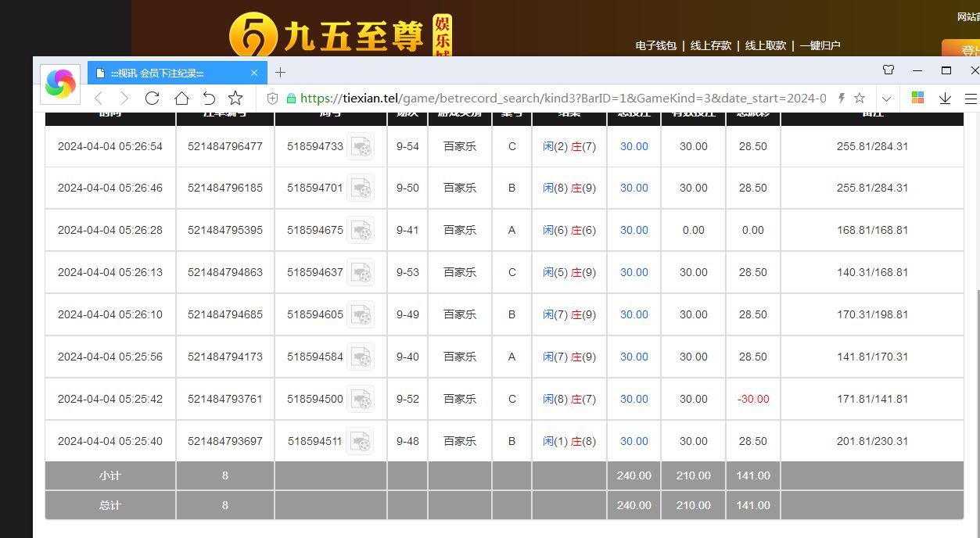Click the colorful app grid toolbar icon

917,98
